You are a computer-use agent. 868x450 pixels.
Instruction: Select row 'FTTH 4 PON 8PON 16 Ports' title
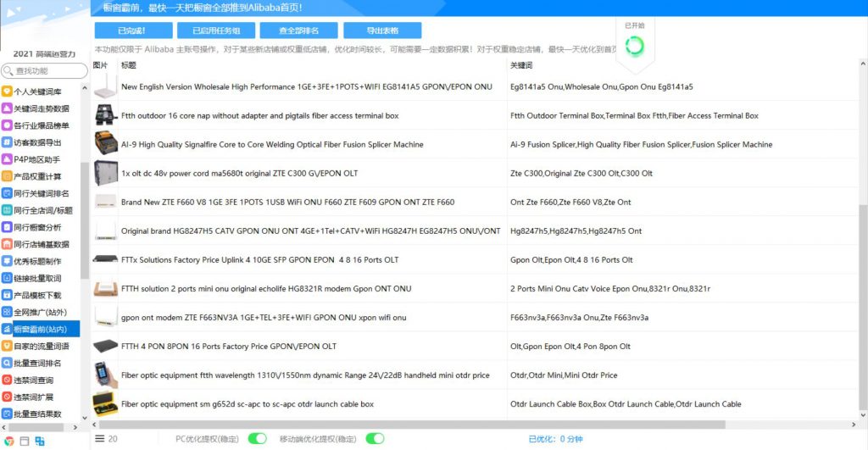(229, 346)
